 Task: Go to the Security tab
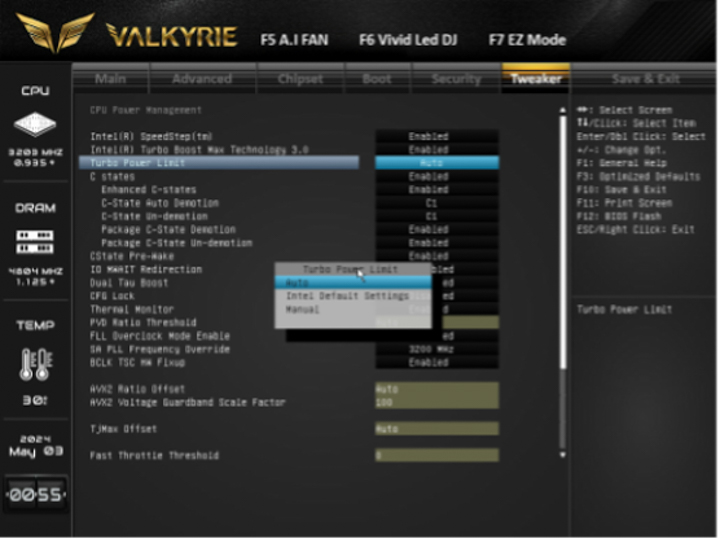coord(456,79)
